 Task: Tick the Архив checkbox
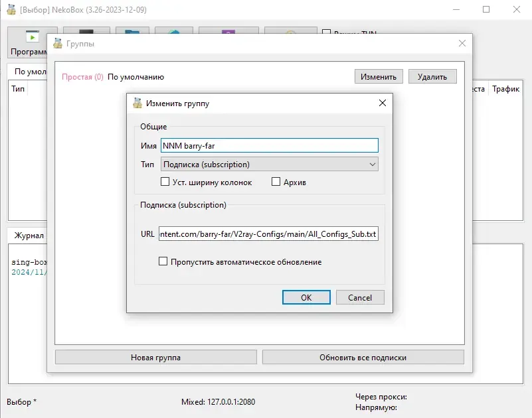click(x=276, y=182)
